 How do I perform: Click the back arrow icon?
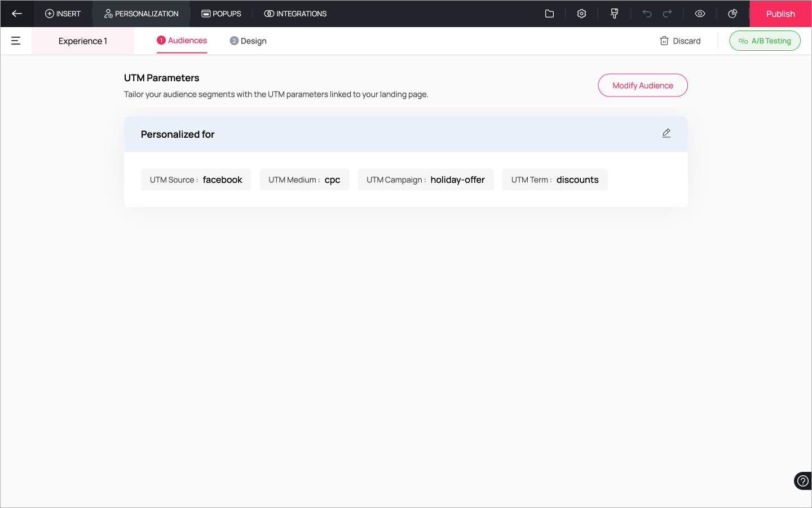coord(17,14)
